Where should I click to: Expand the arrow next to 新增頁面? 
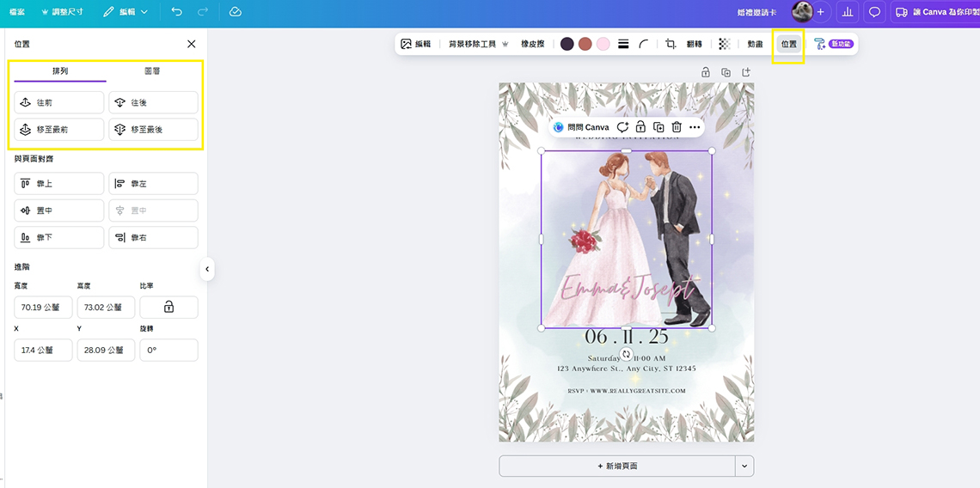(744, 466)
